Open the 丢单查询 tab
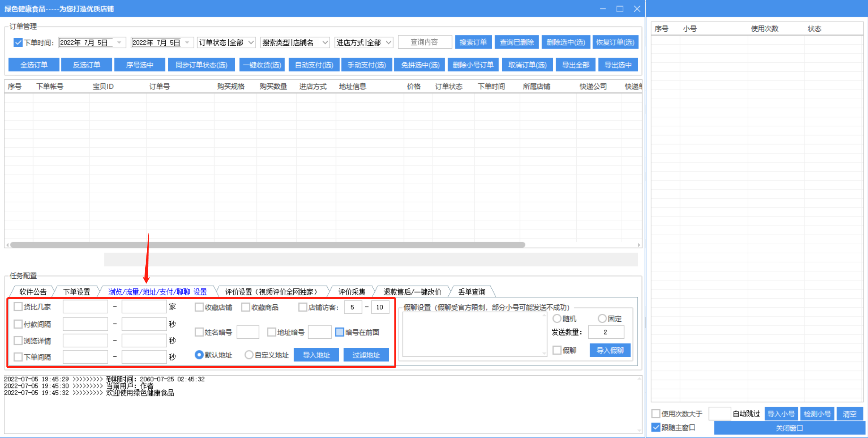The width and height of the screenshot is (868, 438). pos(472,292)
